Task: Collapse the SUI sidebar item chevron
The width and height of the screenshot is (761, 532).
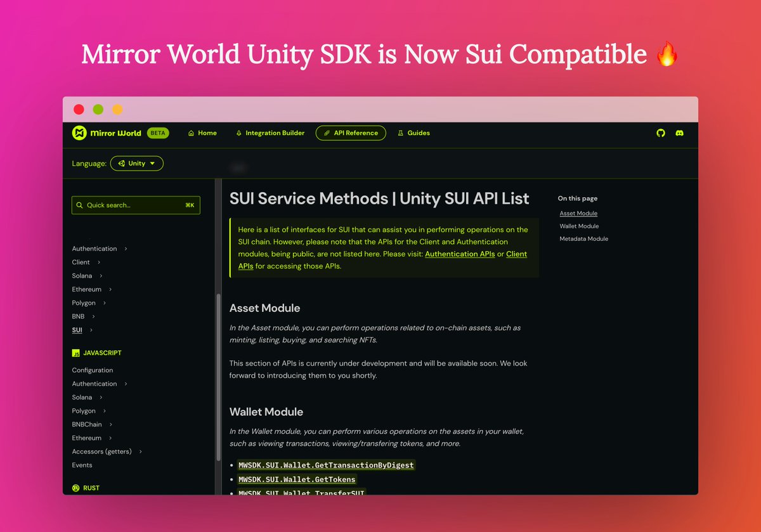Action: point(91,330)
